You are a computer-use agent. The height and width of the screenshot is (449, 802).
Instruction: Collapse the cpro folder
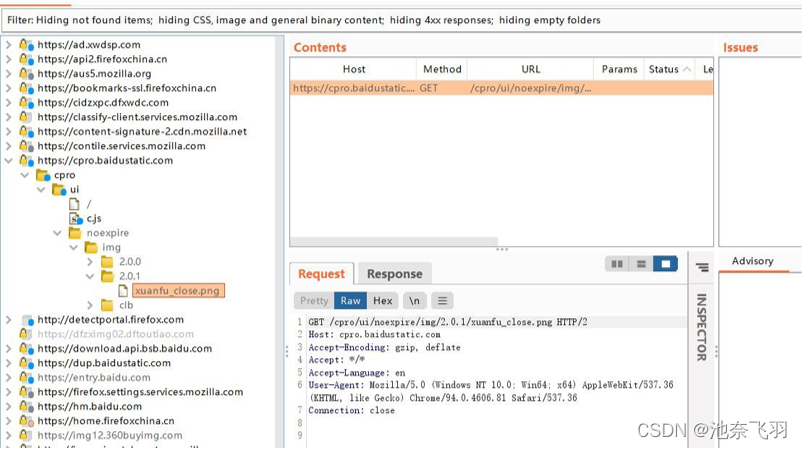point(25,175)
